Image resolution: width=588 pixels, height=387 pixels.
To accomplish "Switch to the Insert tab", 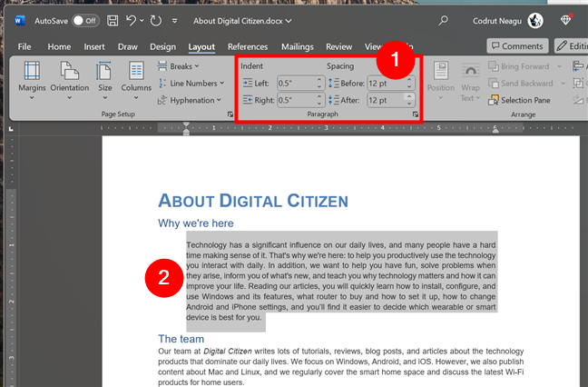I will [94, 46].
